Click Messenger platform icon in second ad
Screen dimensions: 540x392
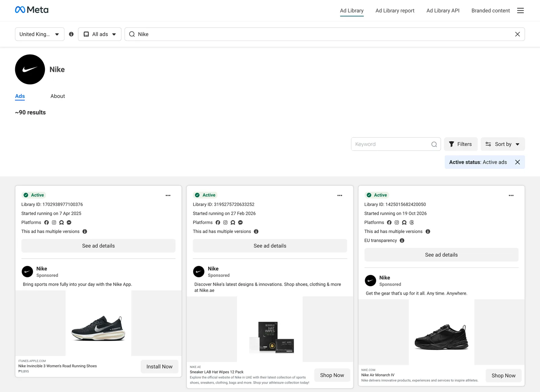(x=240, y=223)
